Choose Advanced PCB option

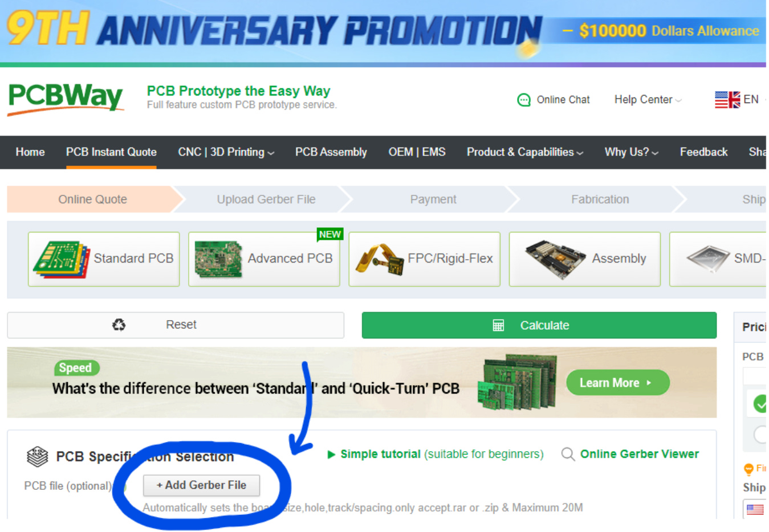pos(264,259)
